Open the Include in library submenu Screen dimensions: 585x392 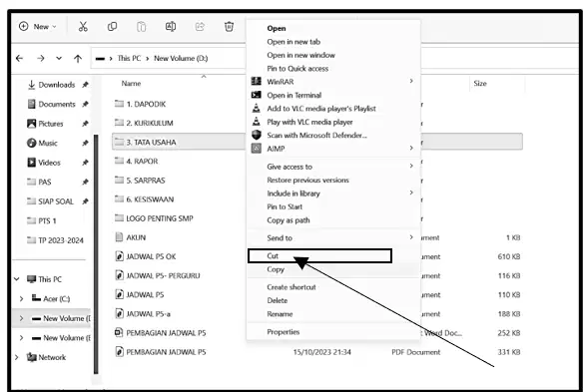[333, 194]
